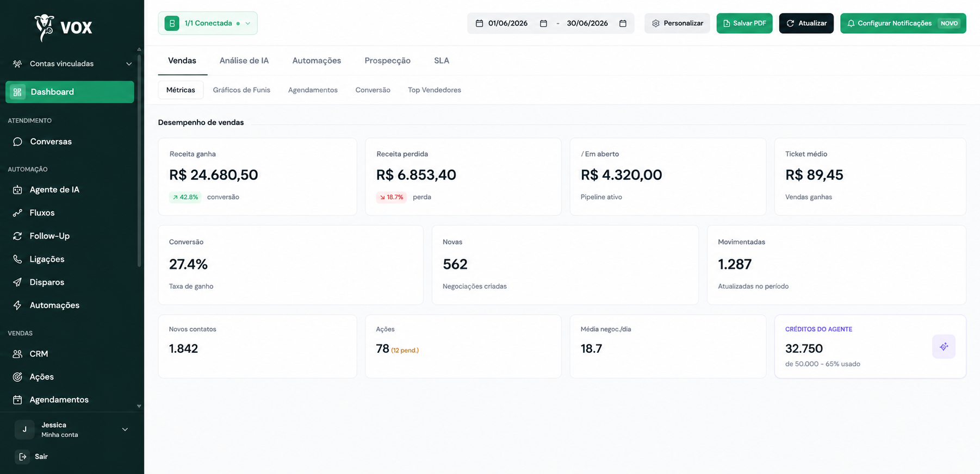The width and height of the screenshot is (980, 474).
Task: Click the Ligações phone icon
Action: tap(17, 259)
